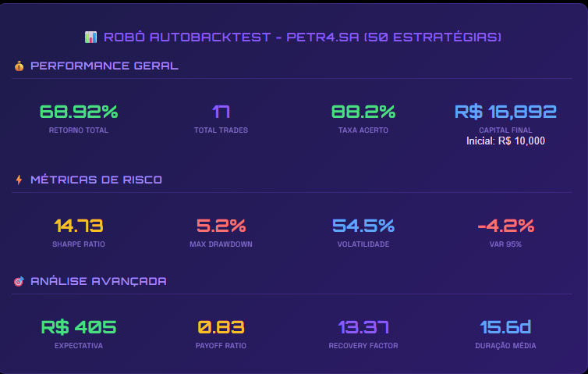Click the target icon beside Análise Avançada
Viewport: 588px width, 374px height.
[19, 281]
